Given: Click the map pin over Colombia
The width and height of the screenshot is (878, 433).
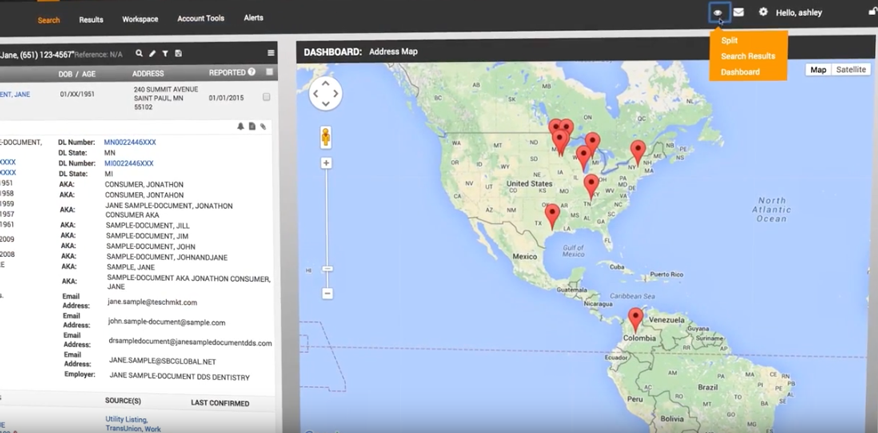Looking at the screenshot, I should click(635, 319).
